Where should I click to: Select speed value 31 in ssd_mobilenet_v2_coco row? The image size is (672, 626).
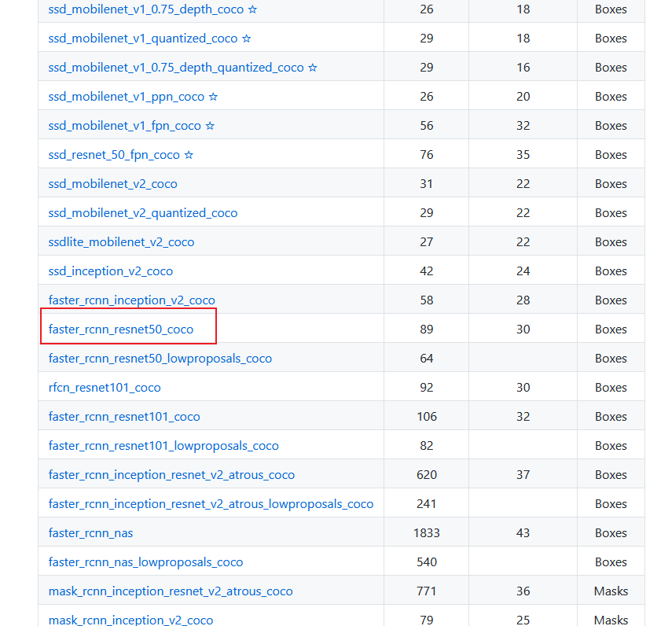point(427,184)
